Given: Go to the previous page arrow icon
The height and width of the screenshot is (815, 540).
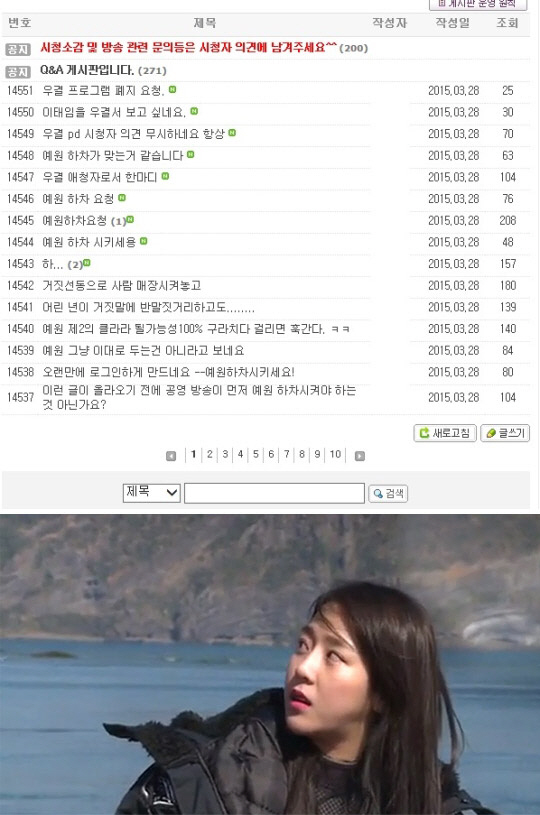Looking at the screenshot, I should tap(170, 456).
